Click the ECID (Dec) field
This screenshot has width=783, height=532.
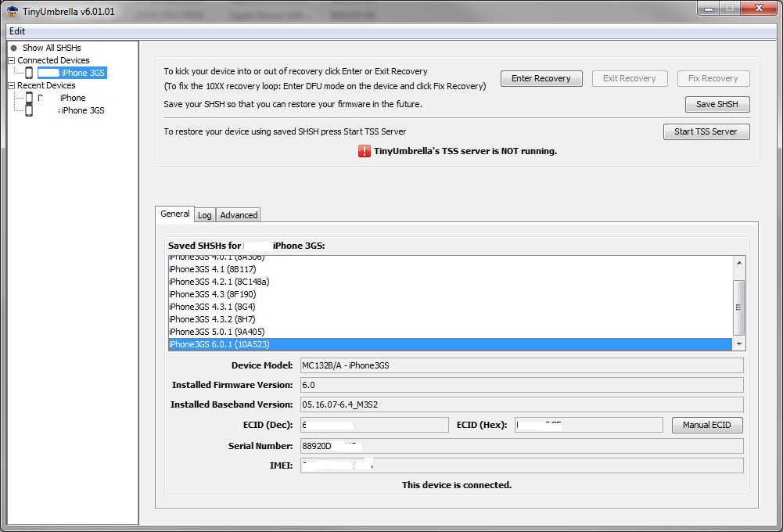(375, 425)
